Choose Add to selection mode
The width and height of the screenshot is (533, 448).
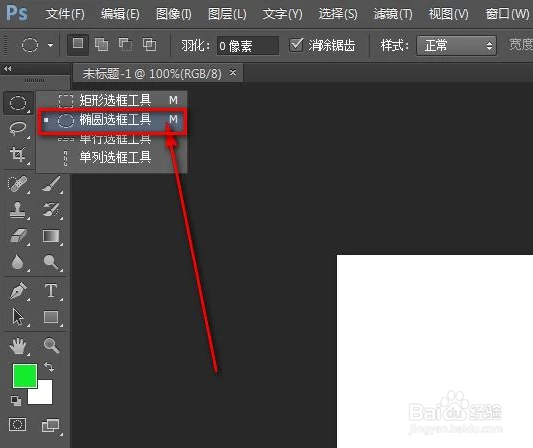coord(101,45)
